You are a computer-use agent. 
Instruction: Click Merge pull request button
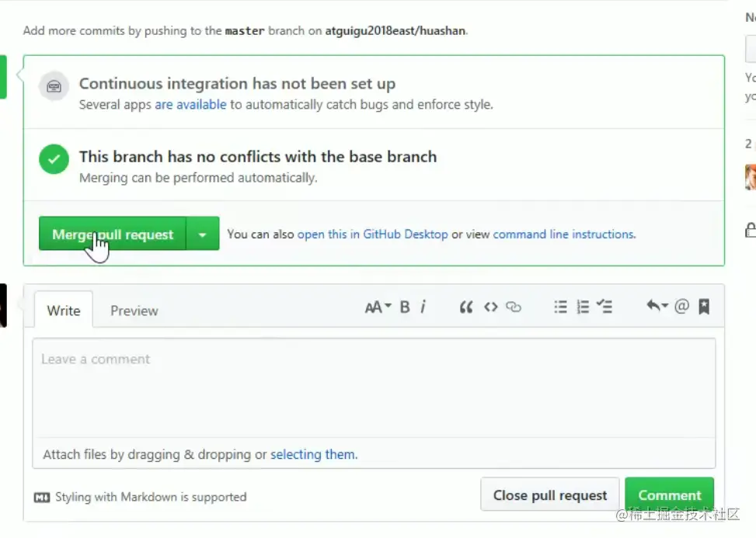click(113, 234)
